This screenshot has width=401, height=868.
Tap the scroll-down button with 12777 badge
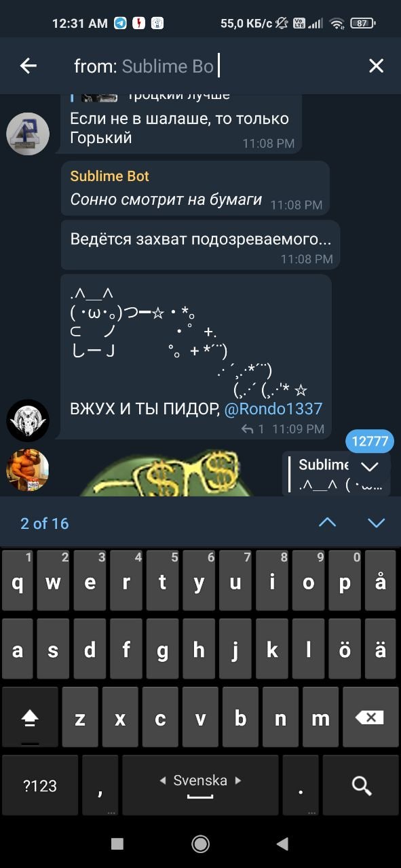point(370,465)
